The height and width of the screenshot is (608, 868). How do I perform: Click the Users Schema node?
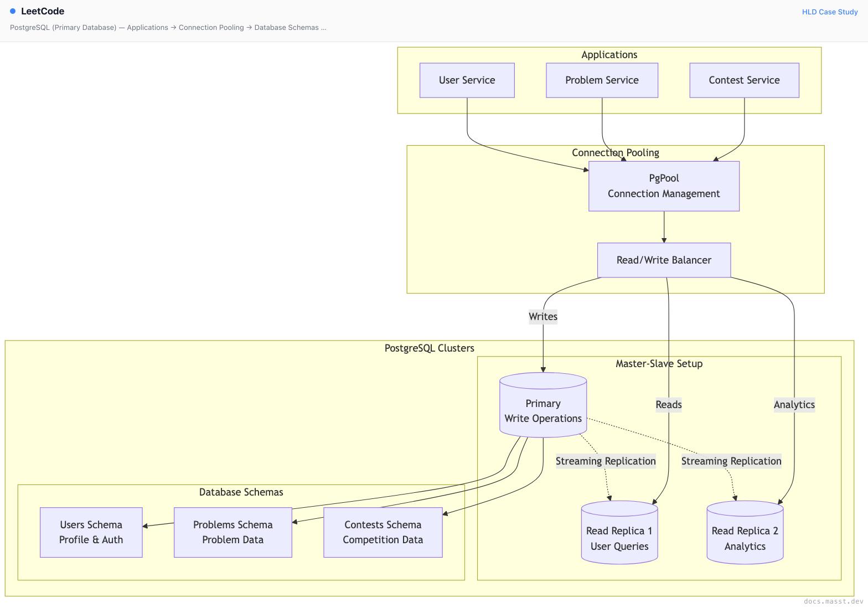click(91, 532)
